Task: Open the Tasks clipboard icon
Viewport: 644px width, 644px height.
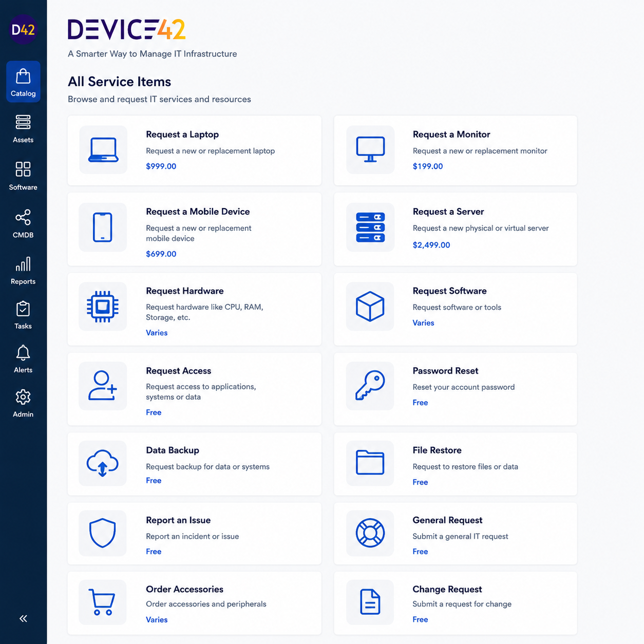Action: [x=23, y=309]
